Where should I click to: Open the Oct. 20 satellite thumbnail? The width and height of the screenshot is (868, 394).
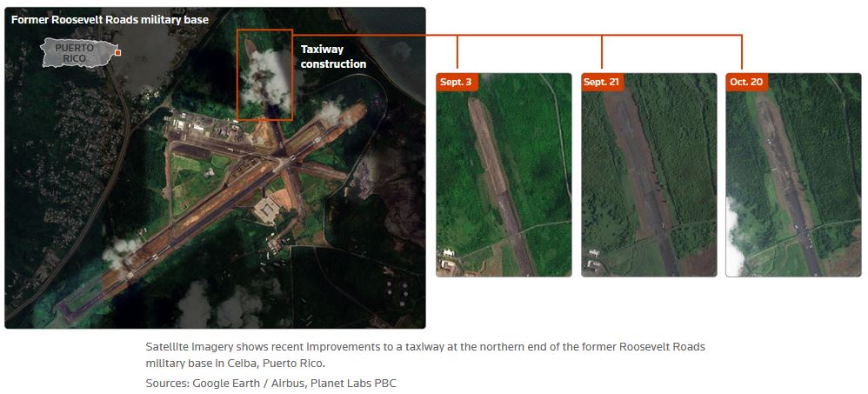793,183
